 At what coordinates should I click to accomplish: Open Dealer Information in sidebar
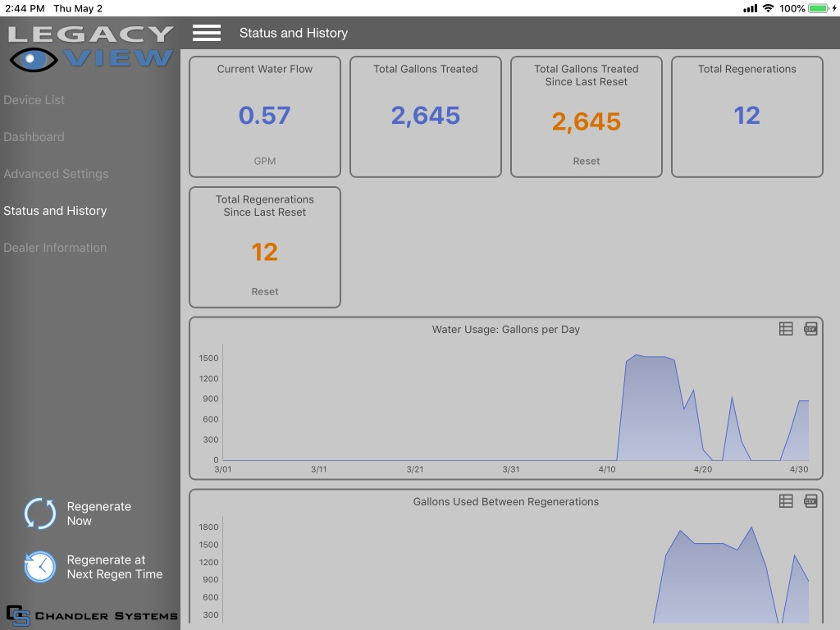[x=55, y=248]
